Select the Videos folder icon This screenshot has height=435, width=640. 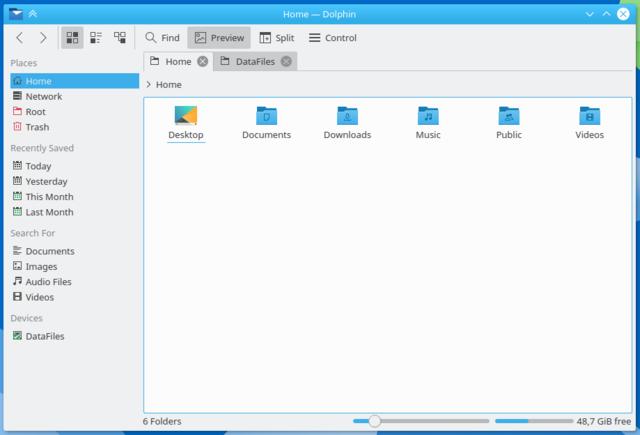(590, 116)
